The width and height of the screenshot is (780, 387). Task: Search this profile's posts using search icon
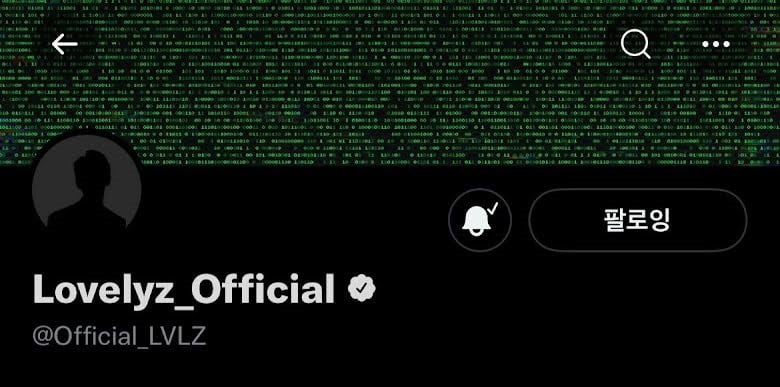click(635, 44)
